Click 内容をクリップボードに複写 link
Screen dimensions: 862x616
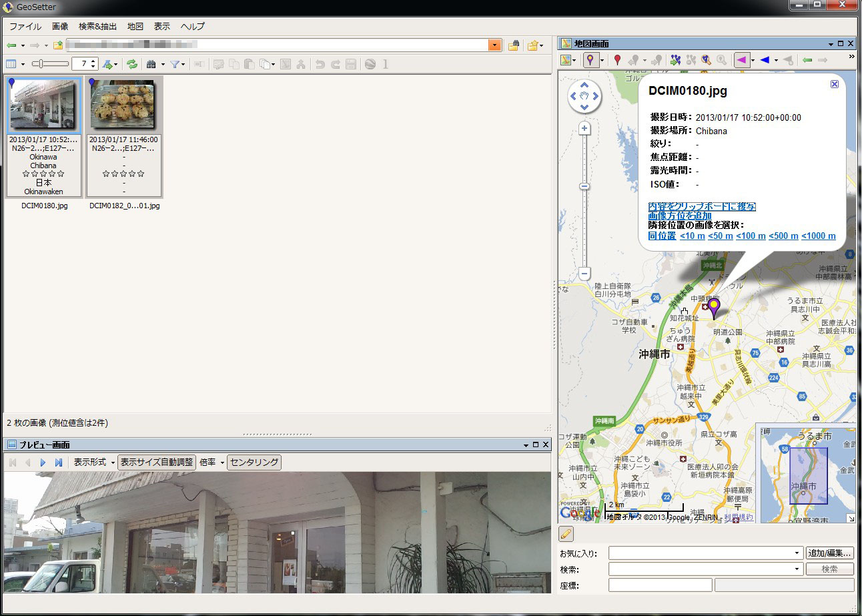click(x=702, y=206)
